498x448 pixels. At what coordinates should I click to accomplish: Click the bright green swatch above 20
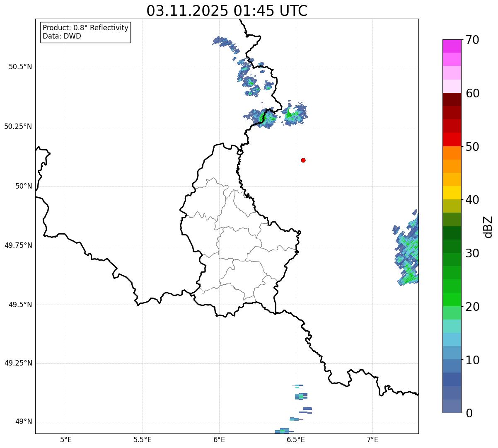click(x=452, y=299)
